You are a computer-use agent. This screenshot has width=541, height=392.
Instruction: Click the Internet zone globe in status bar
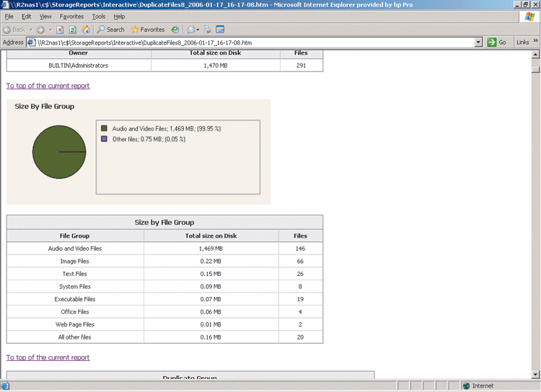(467, 386)
